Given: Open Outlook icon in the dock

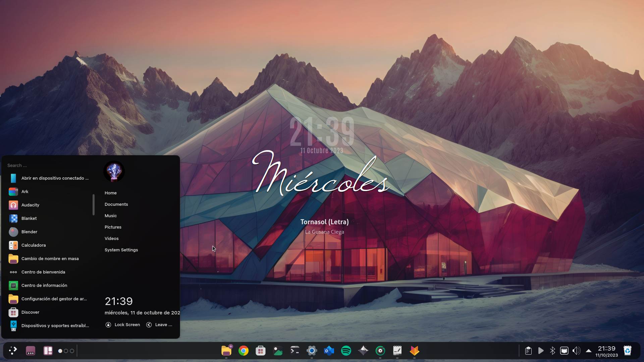Looking at the screenshot, I should pos(329,351).
